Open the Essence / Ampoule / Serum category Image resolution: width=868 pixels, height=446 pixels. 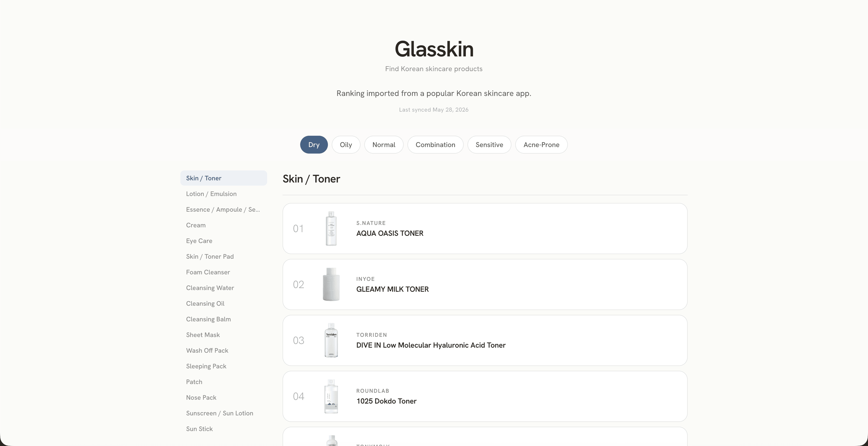224,209
